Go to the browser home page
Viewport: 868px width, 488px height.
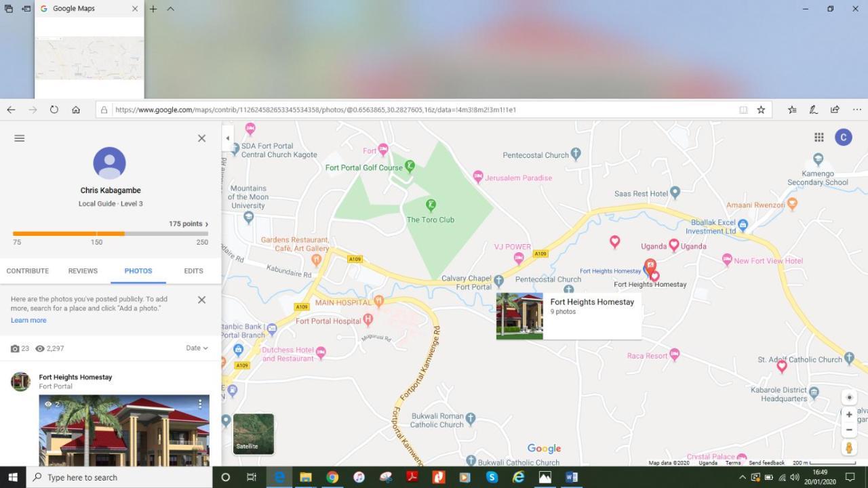[x=76, y=110]
